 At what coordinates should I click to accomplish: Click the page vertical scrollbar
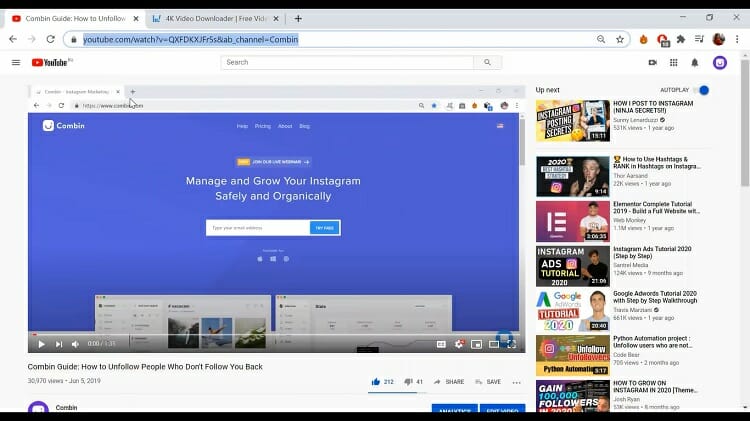[745, 122]
